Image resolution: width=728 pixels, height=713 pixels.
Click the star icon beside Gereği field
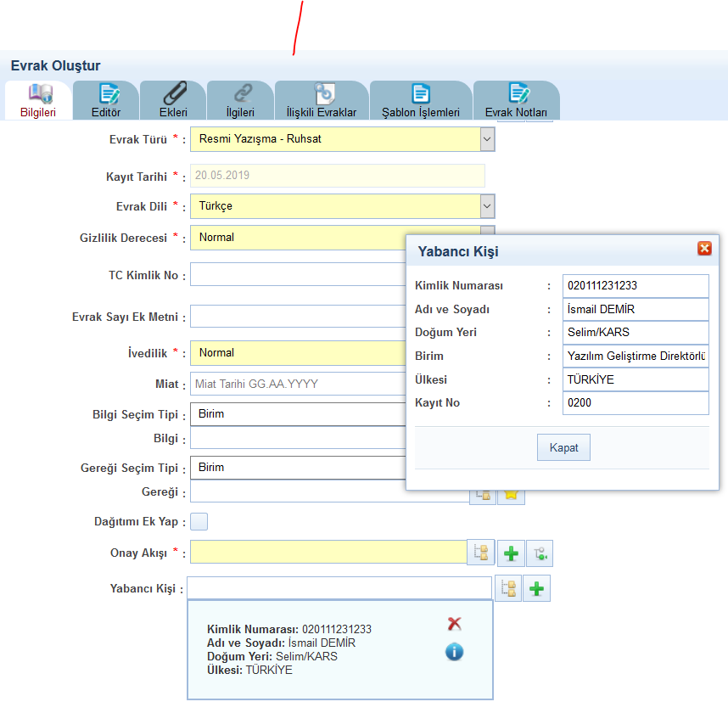[x=511, y=494]
